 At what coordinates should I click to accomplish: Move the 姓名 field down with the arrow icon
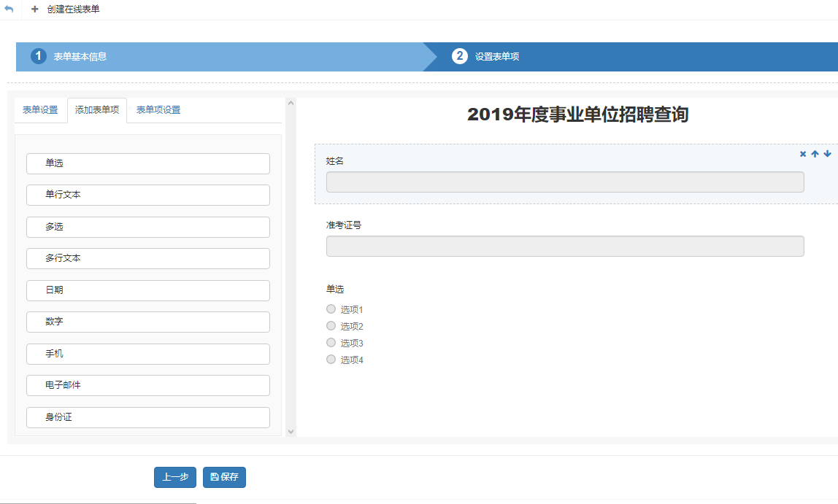[x=827, y=154]
